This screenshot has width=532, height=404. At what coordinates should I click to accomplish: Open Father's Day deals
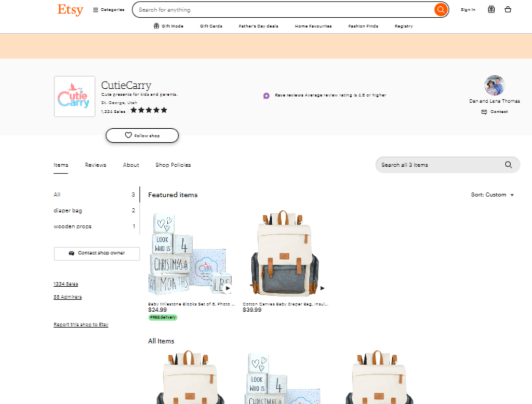click(x=258, y=26)
